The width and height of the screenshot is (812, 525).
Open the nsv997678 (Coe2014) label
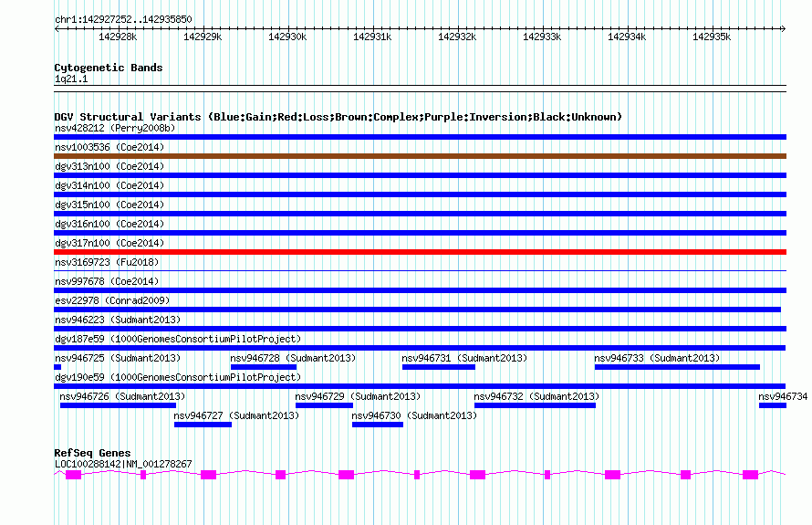tap(107, 281)
